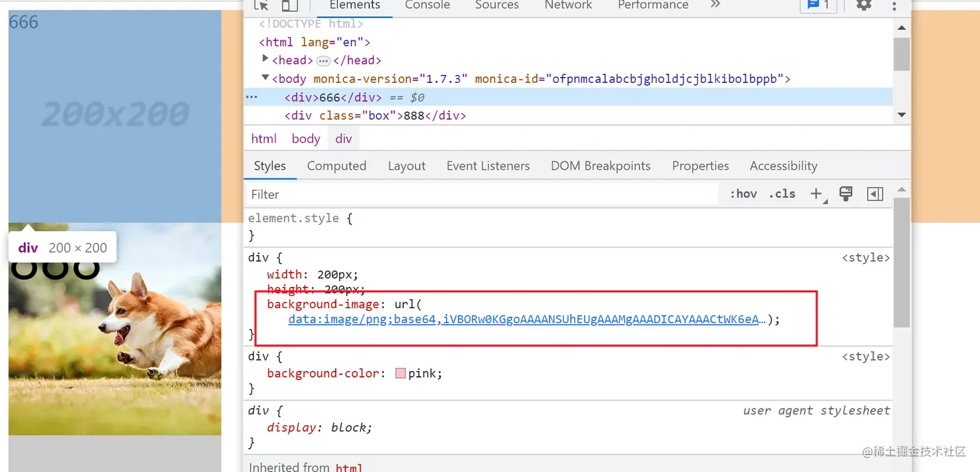The height and width of the screenshot is (472, 980).
Task: Expand the head element node
Action: tap(265, 59)
